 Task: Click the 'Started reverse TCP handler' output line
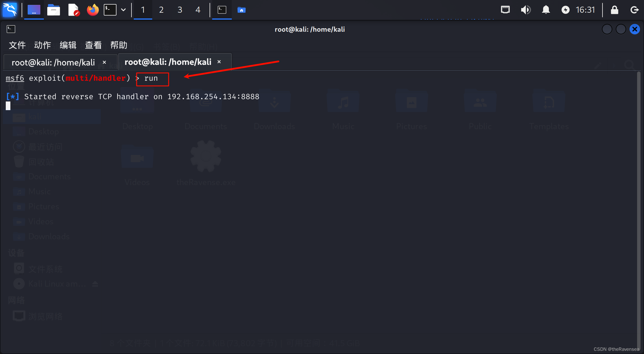(x=133, y=97)
